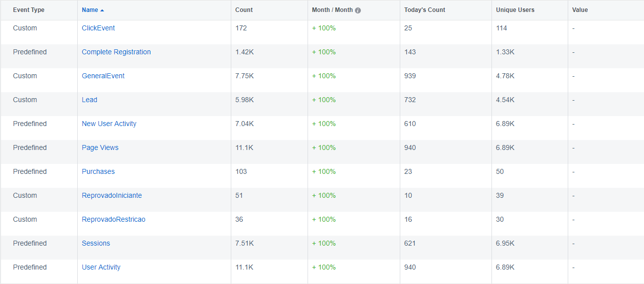Click the Value column header

point(580,10)
